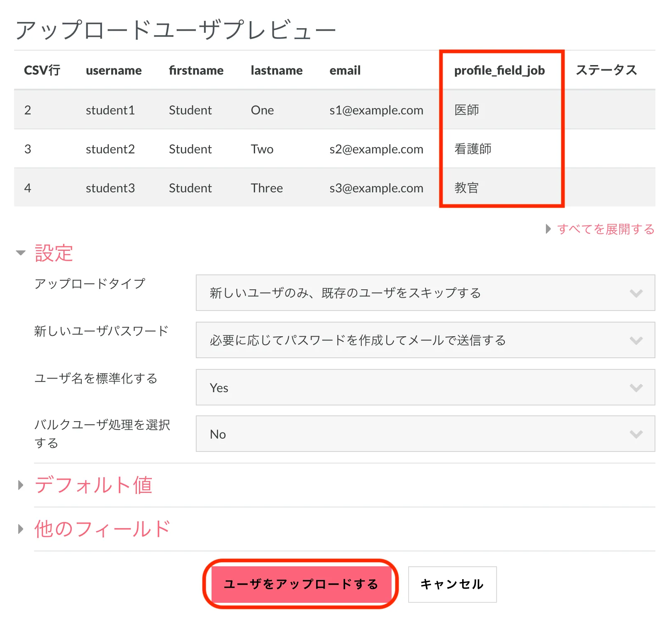Expand all sections via すべてを展開する
The image size is (672, 626).
(605, 229)
